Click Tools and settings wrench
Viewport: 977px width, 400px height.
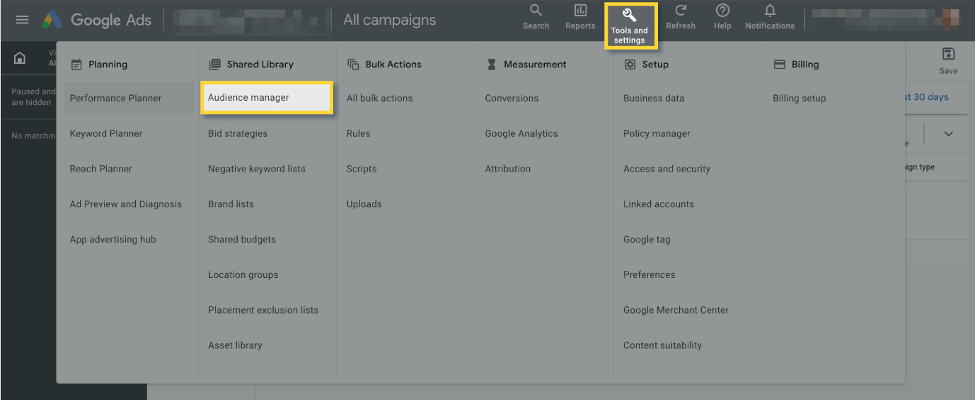pyautogui.click(x=629, y=26)
